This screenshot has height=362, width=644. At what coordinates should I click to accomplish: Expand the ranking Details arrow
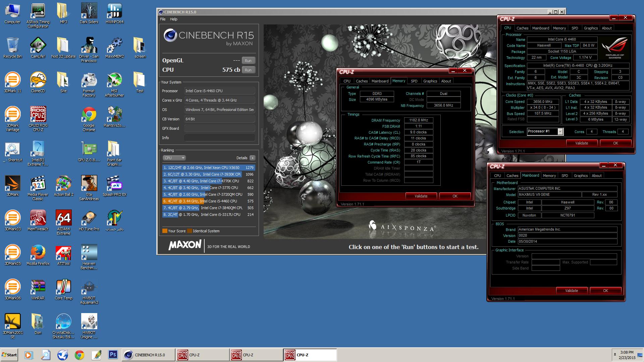(253, 158)
